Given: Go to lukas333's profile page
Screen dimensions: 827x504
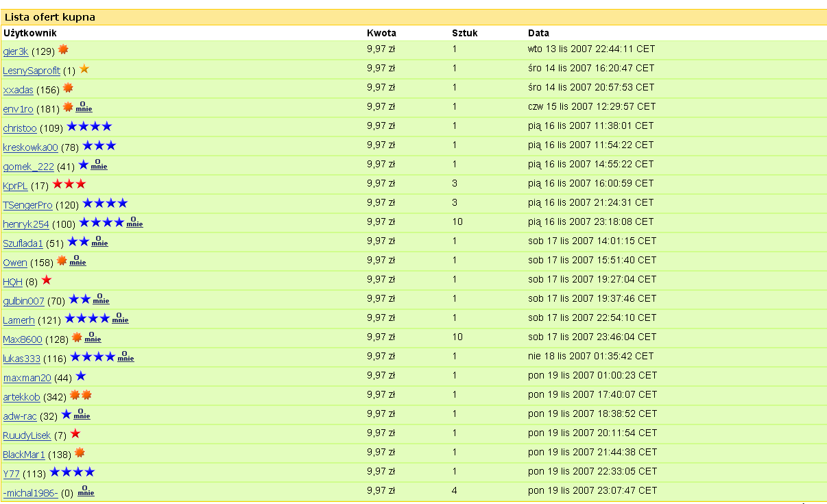Looking at the screenshot, I should (x=21, y=359).
